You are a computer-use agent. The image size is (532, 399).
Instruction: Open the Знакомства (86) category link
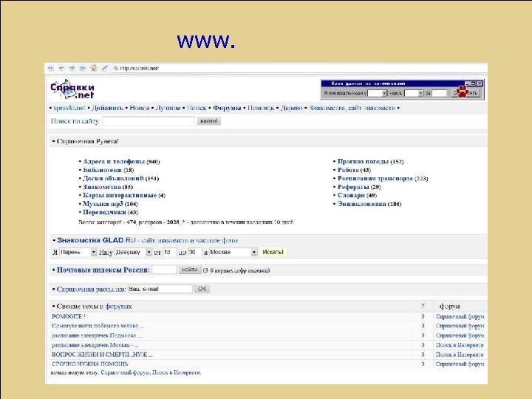pyautogui.click(x=102, y=187)
